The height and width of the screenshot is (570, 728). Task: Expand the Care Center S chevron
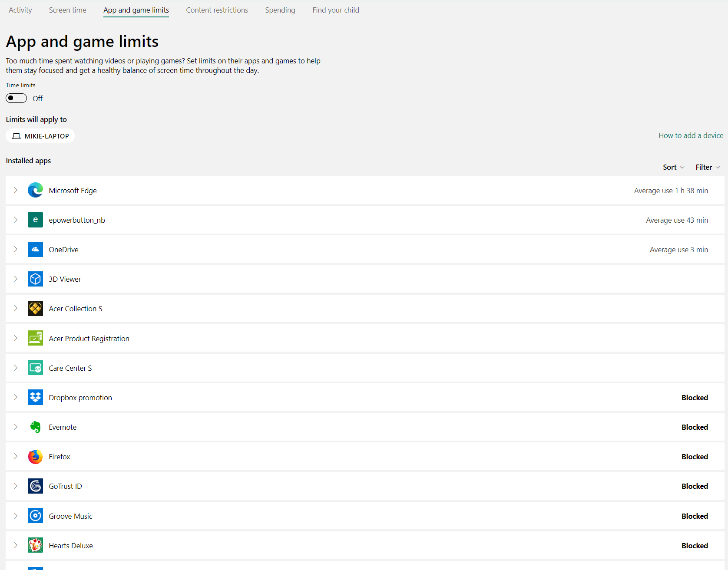point(16,368)
